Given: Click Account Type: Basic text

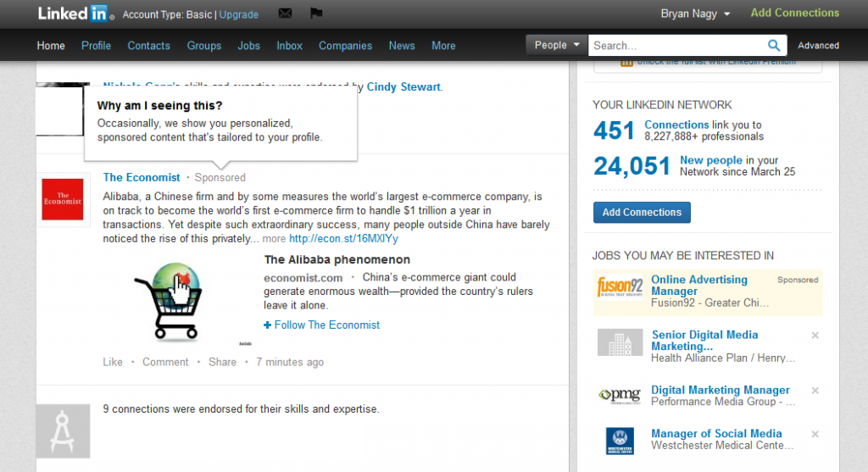Looking at the screenshot, I should click(x=167, y=14).
